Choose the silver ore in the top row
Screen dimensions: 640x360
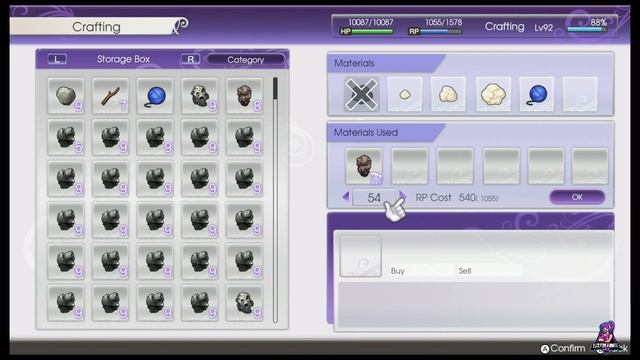pos(200,96)
